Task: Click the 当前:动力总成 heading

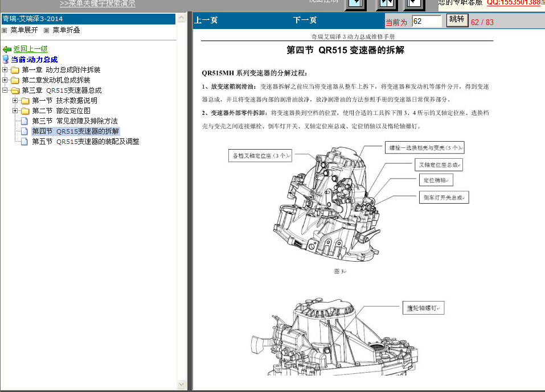Action: pos(34,59)
